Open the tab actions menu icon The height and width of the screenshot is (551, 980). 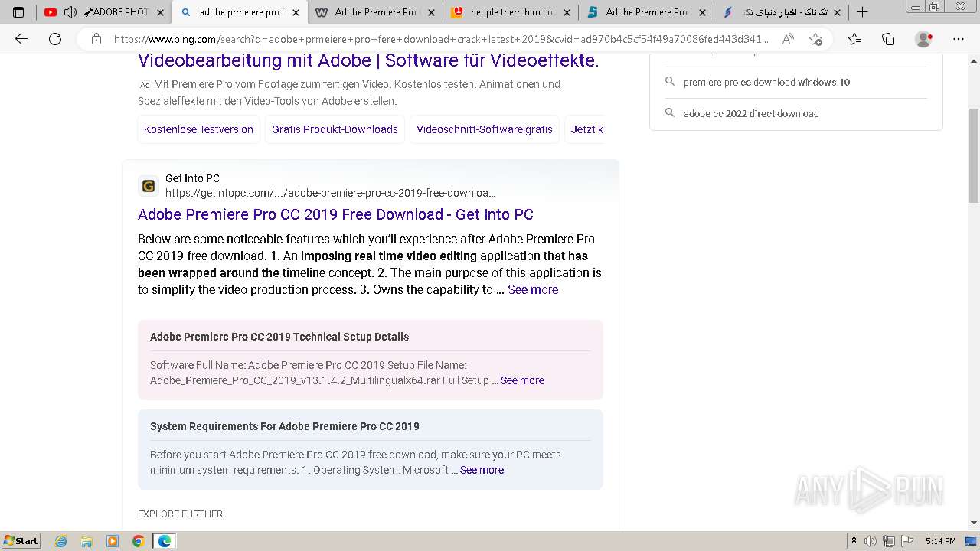[18, 12]
